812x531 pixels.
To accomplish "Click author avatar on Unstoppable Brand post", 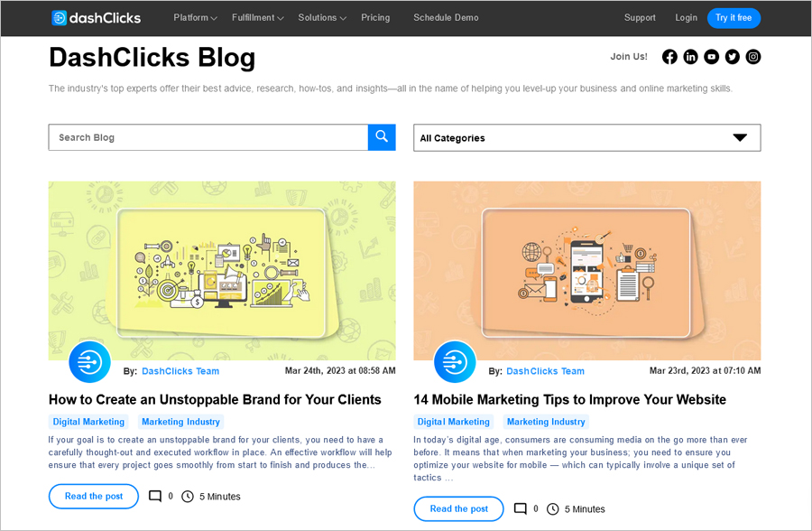I will pos(89,362).
